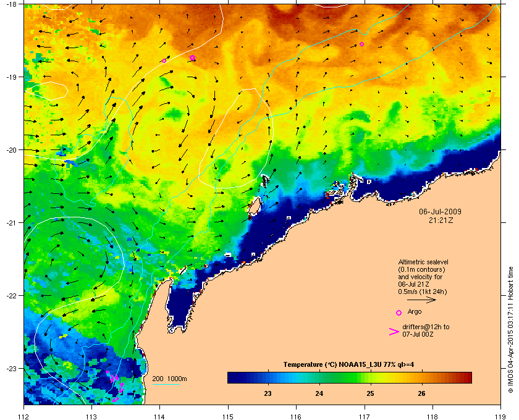Click the small Argo marker near 114°E
Screen dimensions: 519x420
(164, 61)
